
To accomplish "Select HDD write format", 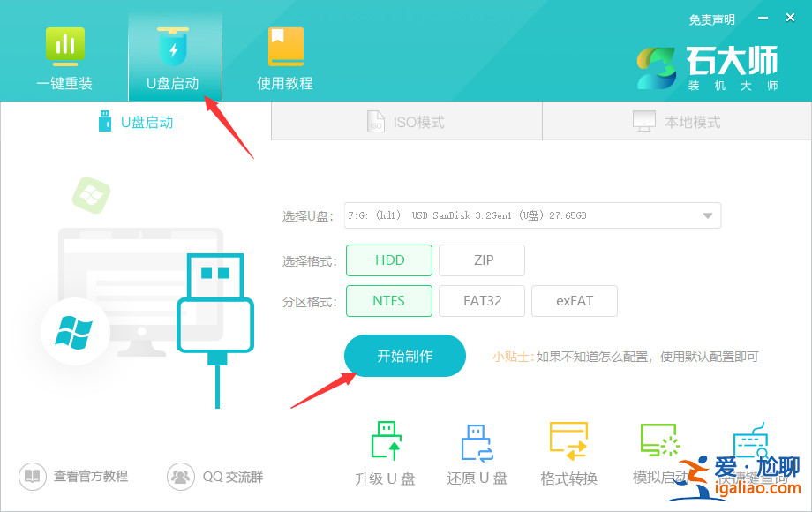I will (x=388, y=260).
